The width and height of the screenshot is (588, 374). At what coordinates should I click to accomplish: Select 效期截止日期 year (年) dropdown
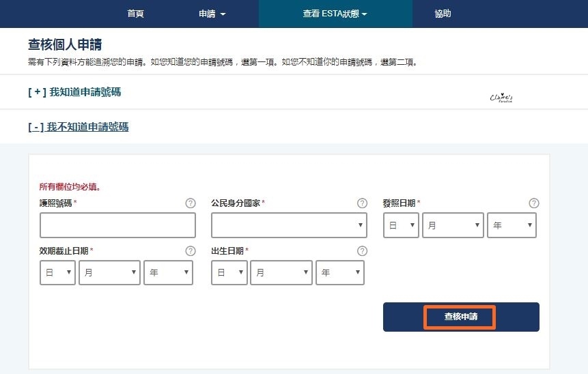168,273
